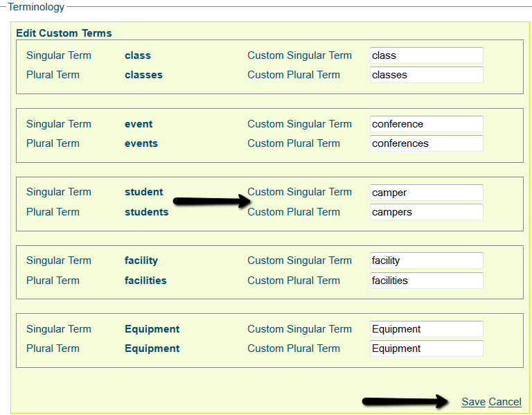Click the Custom Plural Term field containing 'classes'
This screenshot has height=415, width=532.
pyautogui.click(x=426, y=75)
